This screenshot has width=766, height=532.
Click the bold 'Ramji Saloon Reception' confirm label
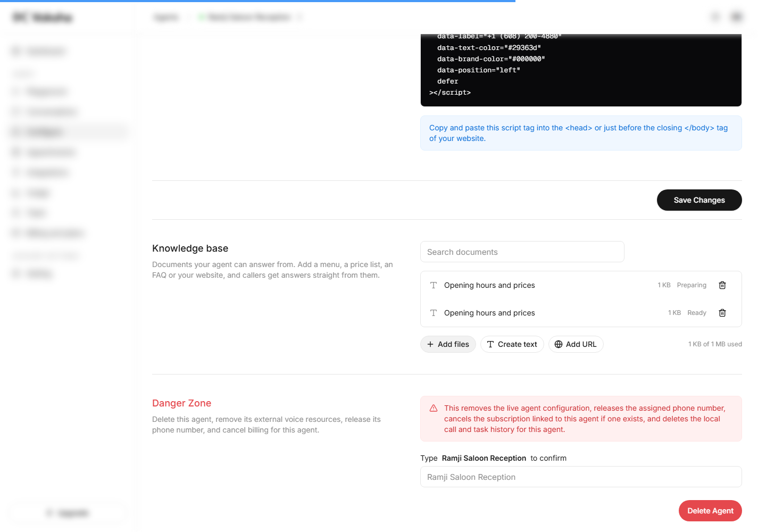tap(484, 458)
